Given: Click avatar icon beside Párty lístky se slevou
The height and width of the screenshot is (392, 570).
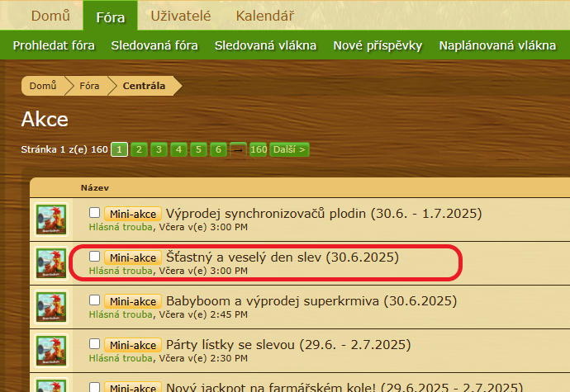Looking at the screenshot, I should pyautogui.click(x=50, y=349).
